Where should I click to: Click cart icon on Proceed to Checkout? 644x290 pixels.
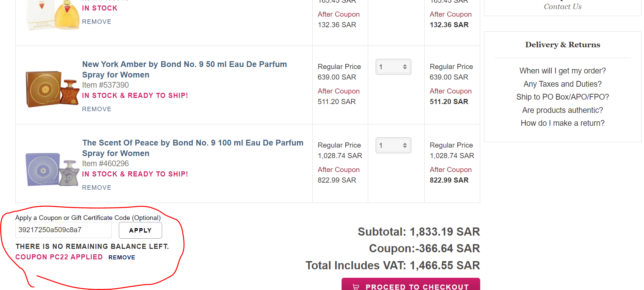(356, 287)
